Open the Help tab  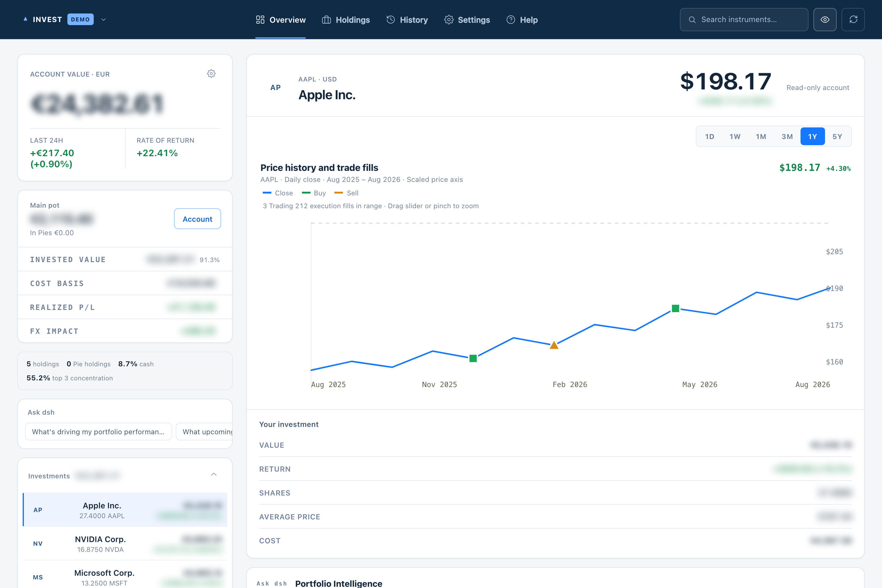(x=522, y=20)
